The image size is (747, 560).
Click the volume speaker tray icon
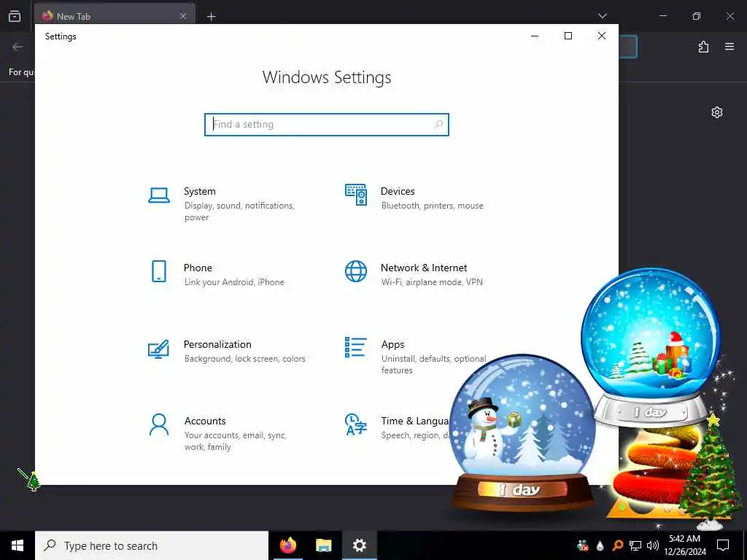tap(653, 545)
